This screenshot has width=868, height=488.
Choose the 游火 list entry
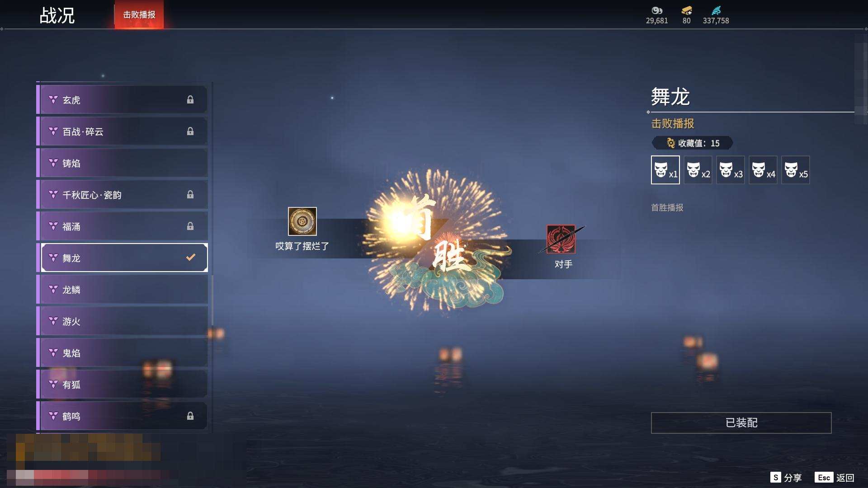coord(122,321)
